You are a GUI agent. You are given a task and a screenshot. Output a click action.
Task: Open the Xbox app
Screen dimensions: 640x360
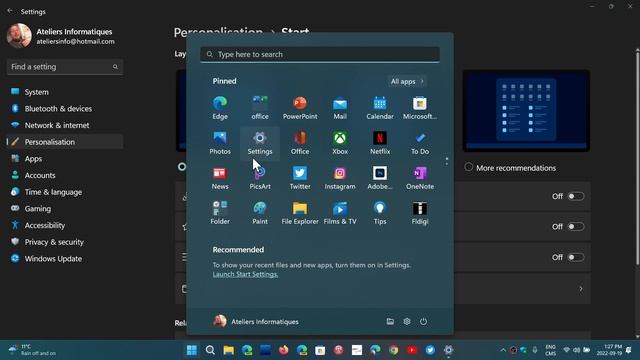340,143
